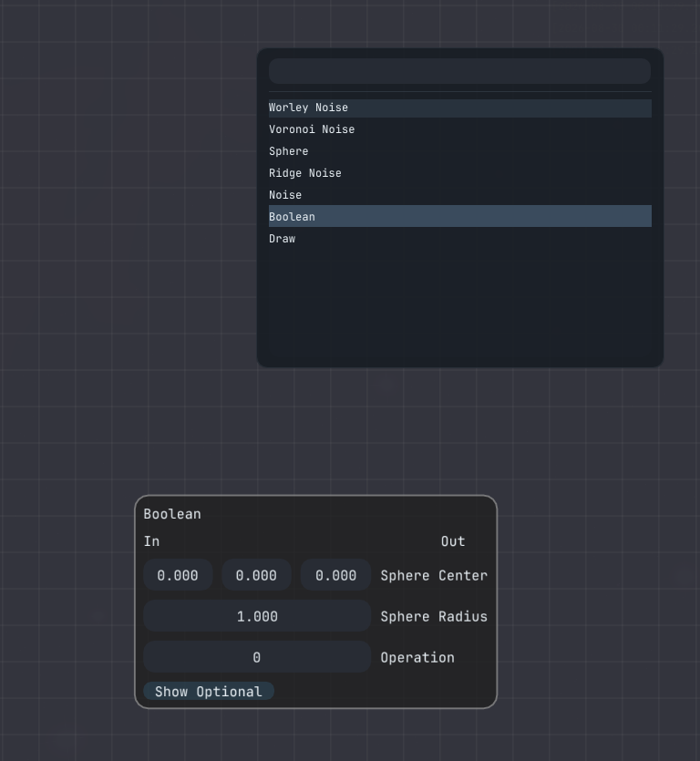
Task: Select Worley Noise from node list
Action: coord(460,108)
